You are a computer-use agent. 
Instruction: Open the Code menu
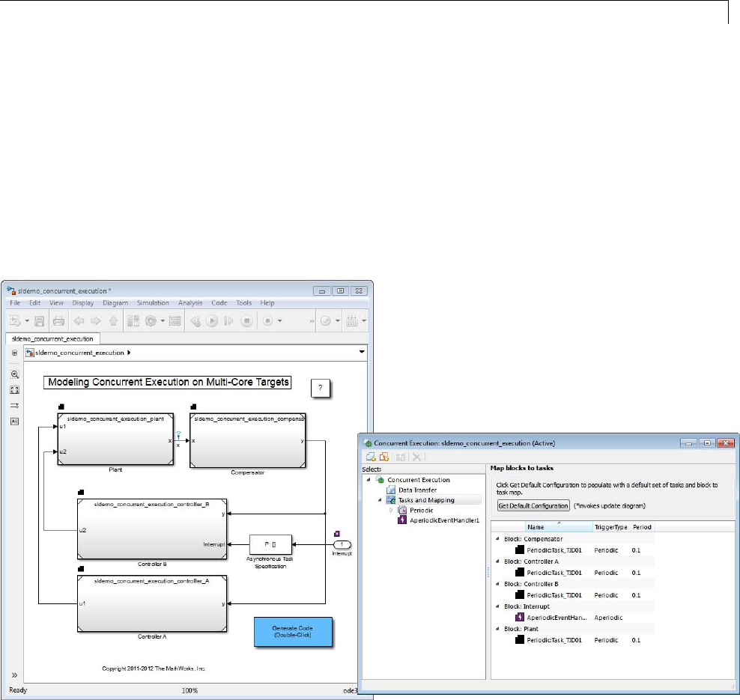tap(219, 302)
